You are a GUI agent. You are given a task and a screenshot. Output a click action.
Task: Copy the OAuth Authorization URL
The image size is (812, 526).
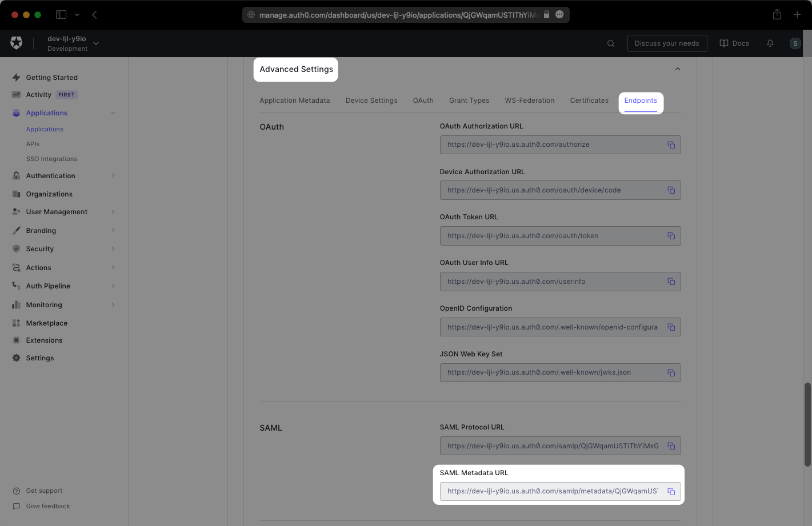(671, 144)
